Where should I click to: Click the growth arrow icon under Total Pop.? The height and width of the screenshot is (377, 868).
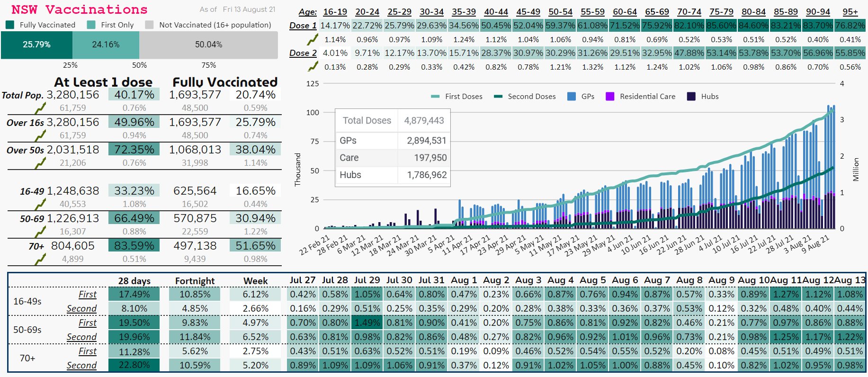point(41,108)
